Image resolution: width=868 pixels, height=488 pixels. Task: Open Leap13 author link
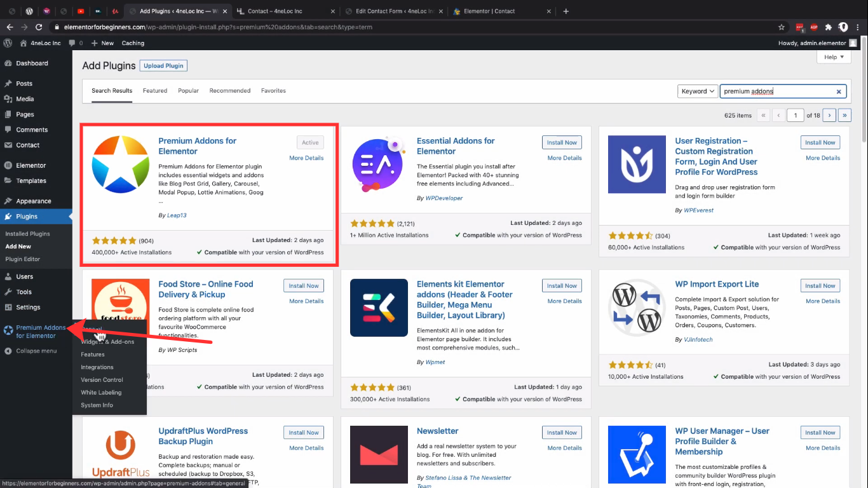click(x=177, y=215)
